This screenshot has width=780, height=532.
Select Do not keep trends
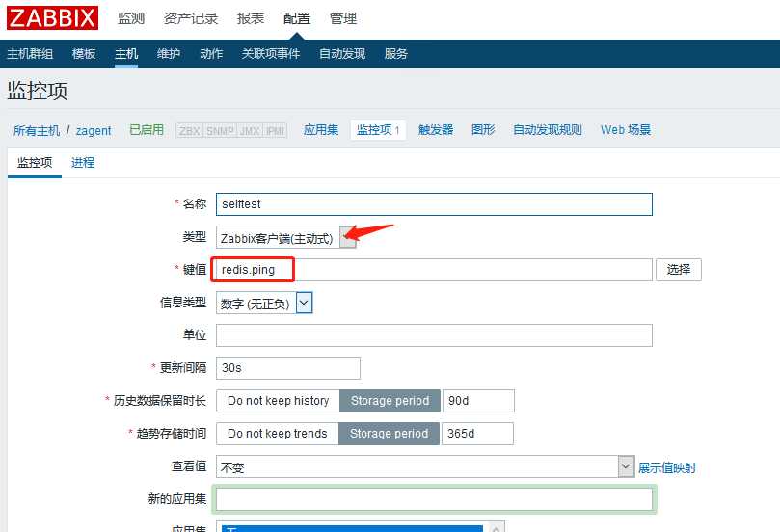click(x=278, y=434)
